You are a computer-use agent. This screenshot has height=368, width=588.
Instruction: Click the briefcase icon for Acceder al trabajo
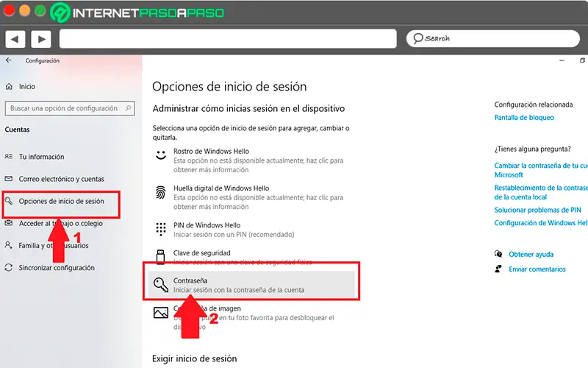click(x=9, y=223)
